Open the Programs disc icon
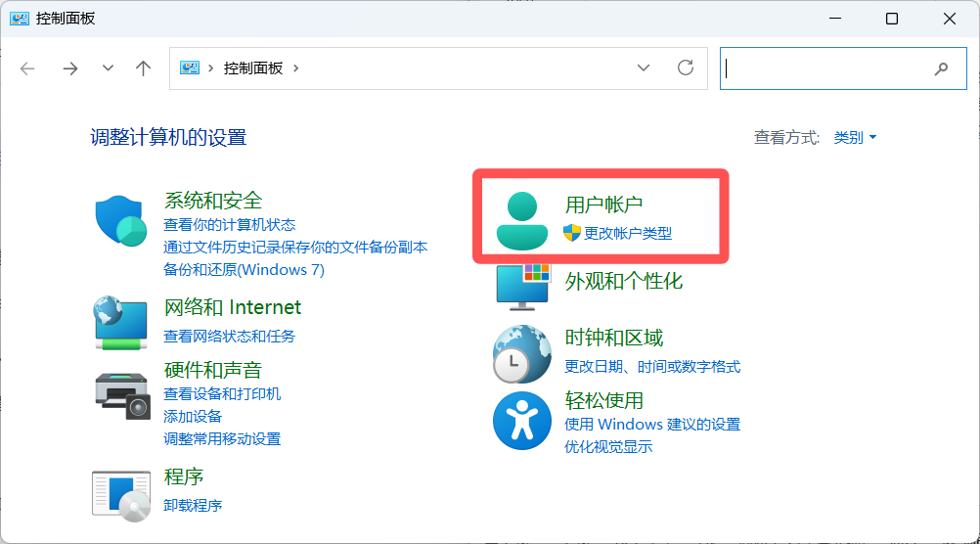Image resolution: width=980 pixels, height=544 pixels. click(121, 496)
